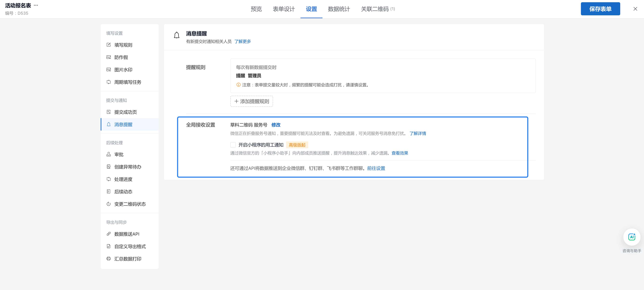This screenshot has width=644, height=290.
Task: Click the 查看效果 link
Action: (400, 153)
